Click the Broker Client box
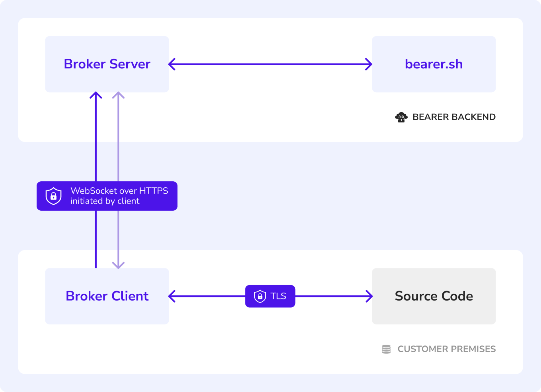The width and height of the screenshot is (541, 392). click(x=107, y=296)
